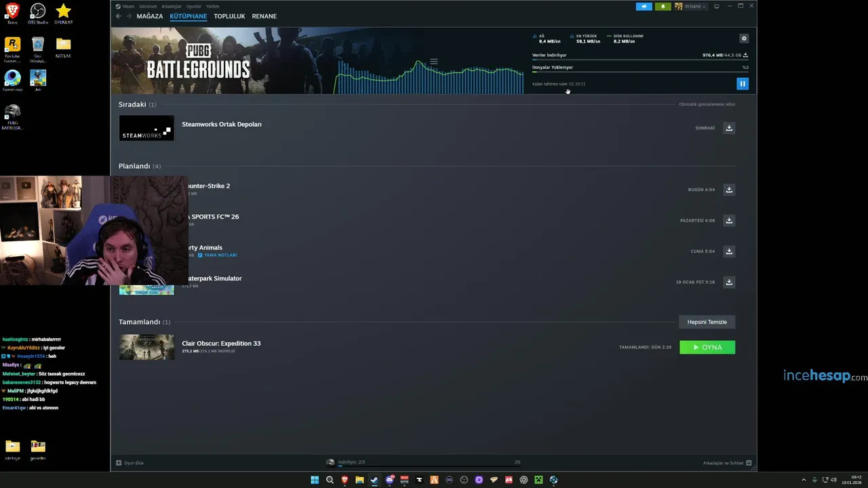Click OYNA for Clair Obscur: Expedition 33
The image size is (868, 488).
tap(707, 347)
